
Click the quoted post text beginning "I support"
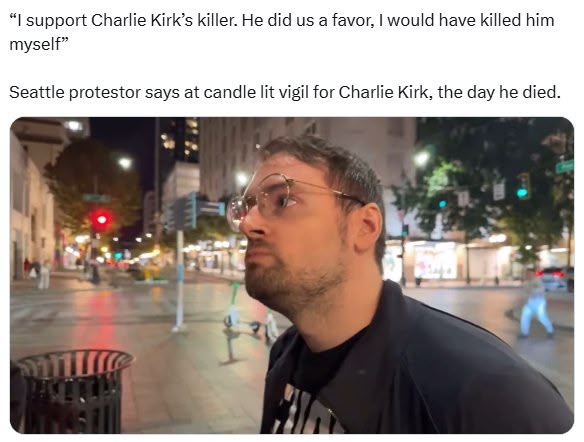click(282, 32)
